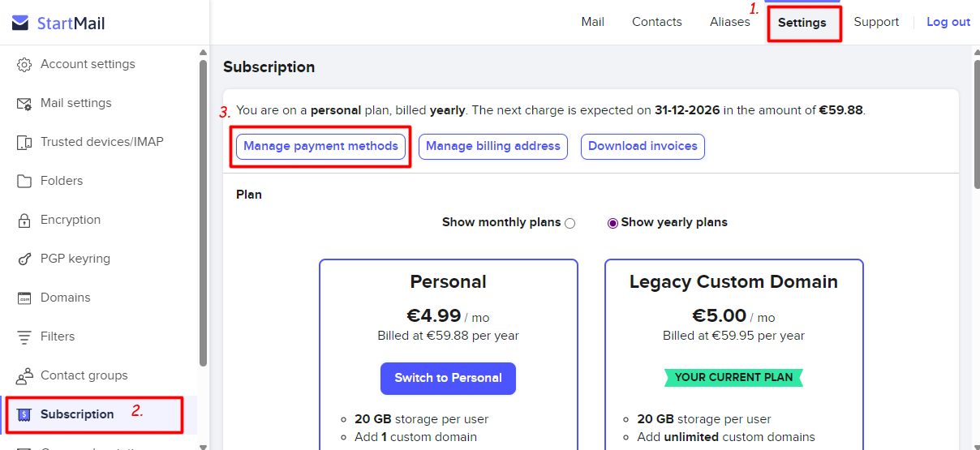Go to the Contacts tab
The width and height of the screenshot is (980, 450).
(x=657, y=22)
